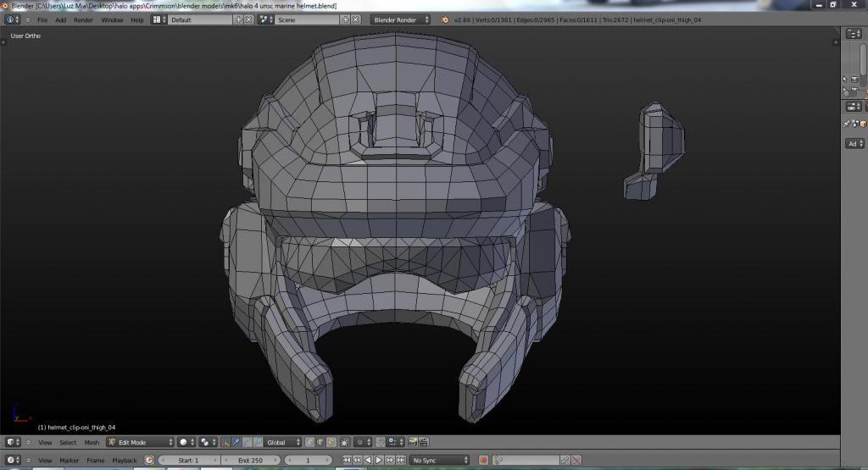The image size is (868, 470).
Task: Open the Add menu
Action: (x=60, y=20)
